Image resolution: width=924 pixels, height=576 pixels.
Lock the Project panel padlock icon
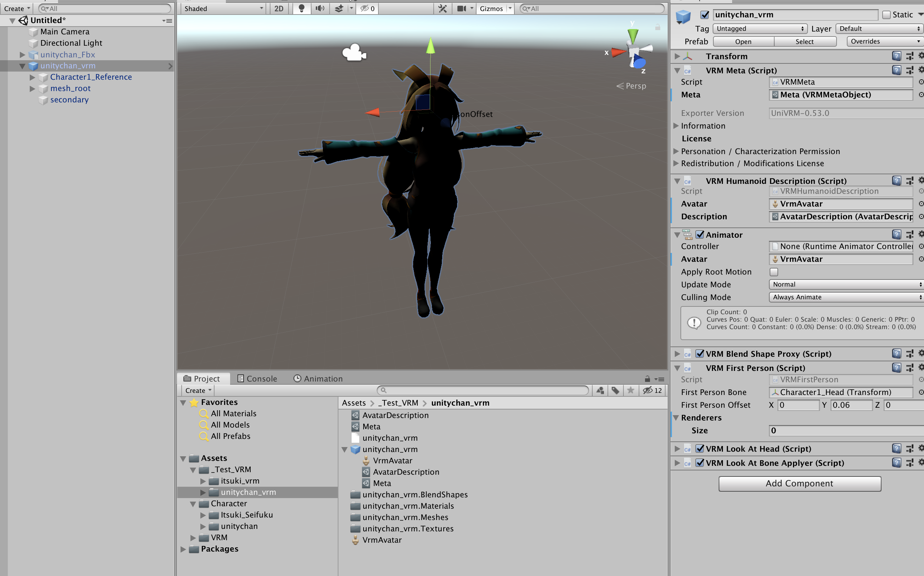pos(647,379)
